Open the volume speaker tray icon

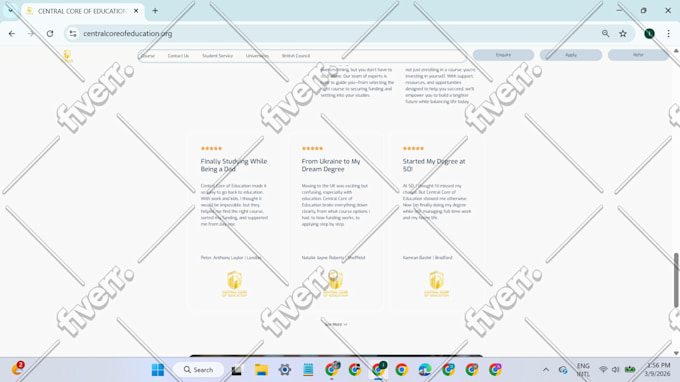pos(615,369)
